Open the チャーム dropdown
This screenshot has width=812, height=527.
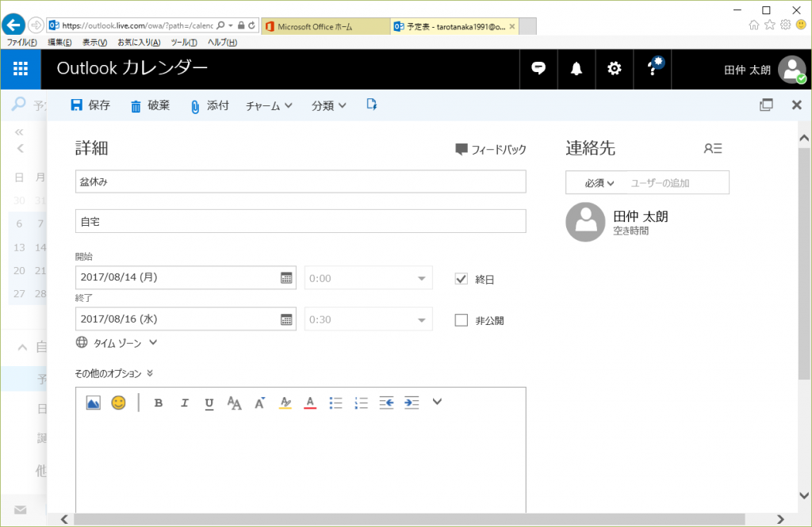(269, 105)
